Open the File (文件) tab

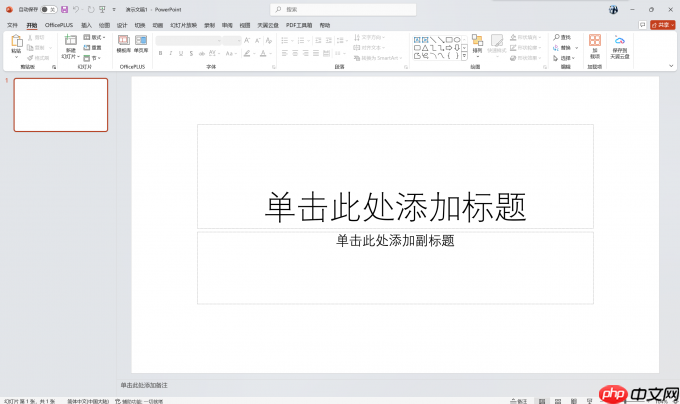(x=12, y=25)
